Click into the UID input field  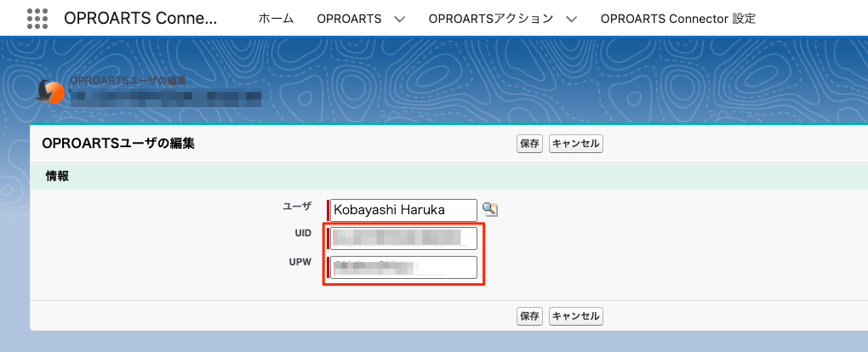pyautogui.click(x=403, y=239)
